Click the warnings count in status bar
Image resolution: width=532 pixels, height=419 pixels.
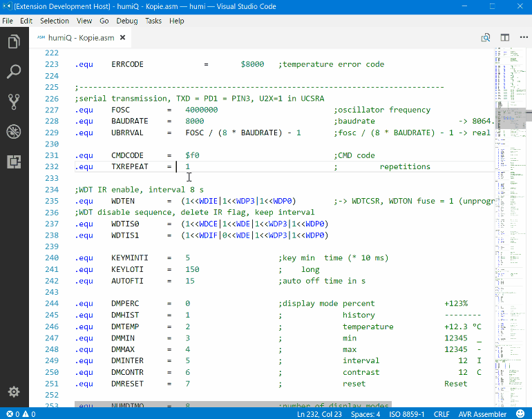click(x=29, y=414)
